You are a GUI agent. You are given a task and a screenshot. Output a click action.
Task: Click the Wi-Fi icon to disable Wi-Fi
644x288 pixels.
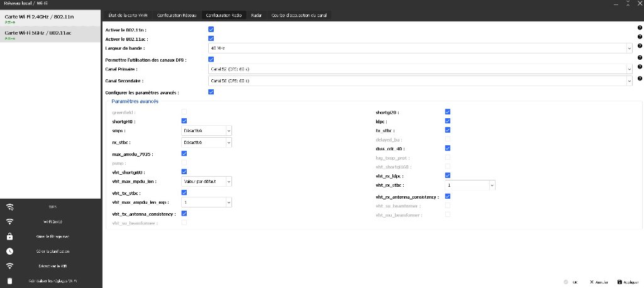[x=10, y=266]
